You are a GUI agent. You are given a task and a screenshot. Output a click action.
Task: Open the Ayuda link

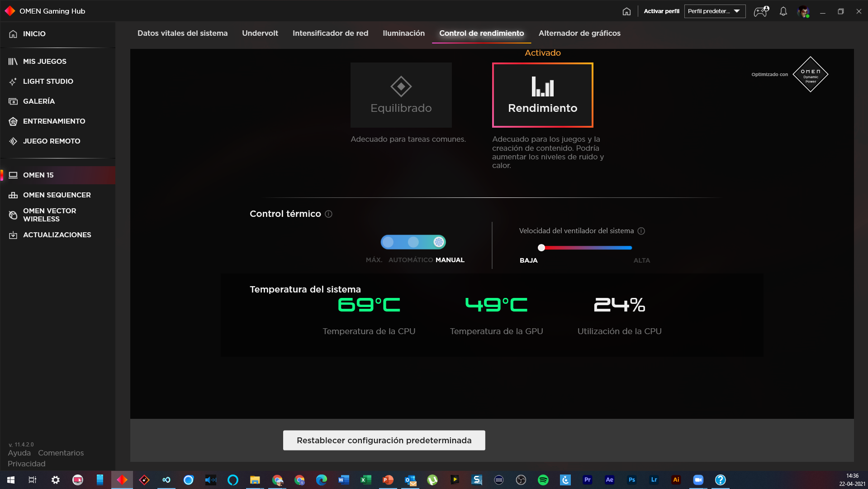pyautogui.click(x=19, y=453)
